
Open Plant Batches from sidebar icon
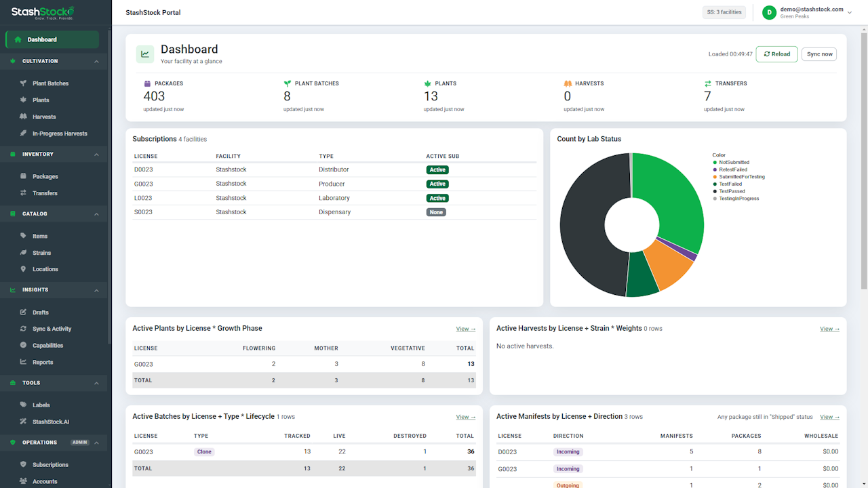(24, 83)
